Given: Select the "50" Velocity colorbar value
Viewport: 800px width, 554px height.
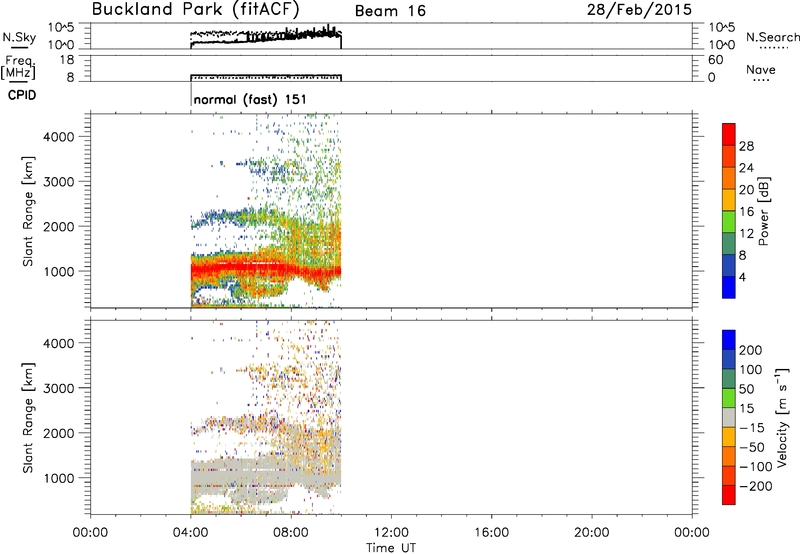Looking at the screenshot, I should pos(746,389).
